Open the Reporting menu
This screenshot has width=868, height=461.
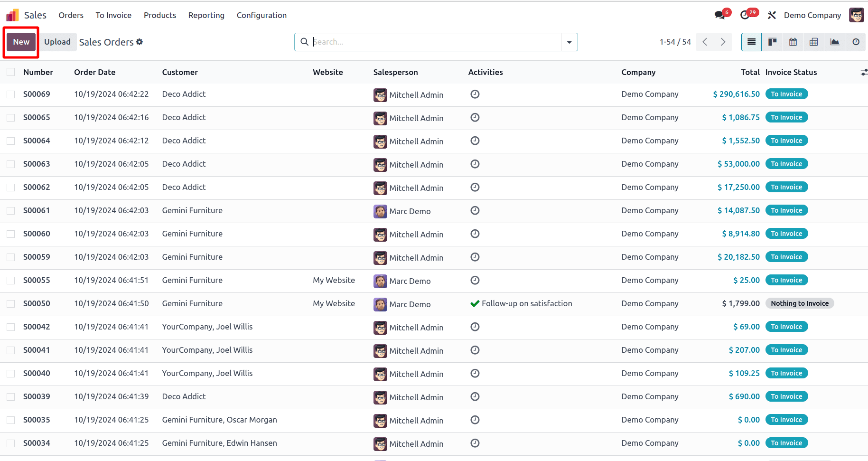point(206,15)
